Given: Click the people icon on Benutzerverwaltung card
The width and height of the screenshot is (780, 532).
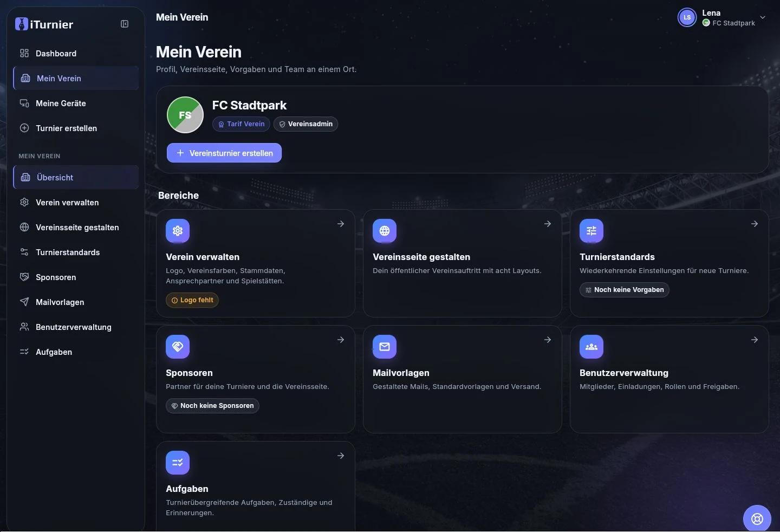Looking at the screenshot, I should pos(591,347).
